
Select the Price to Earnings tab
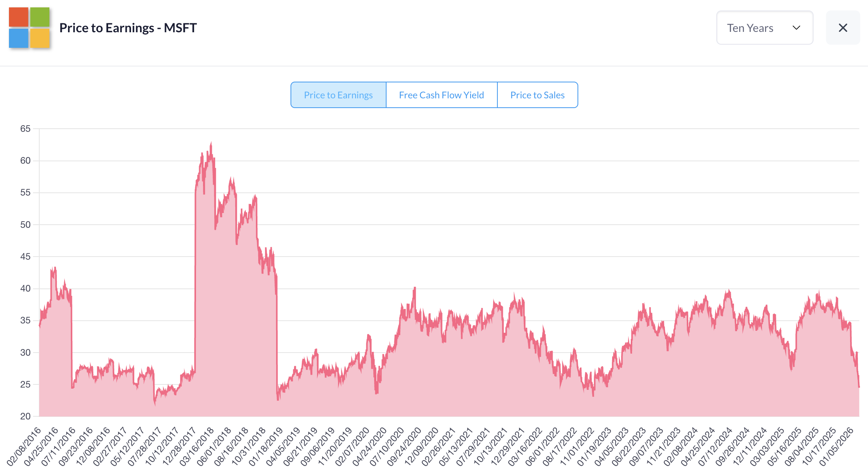(x=338, y=95)
